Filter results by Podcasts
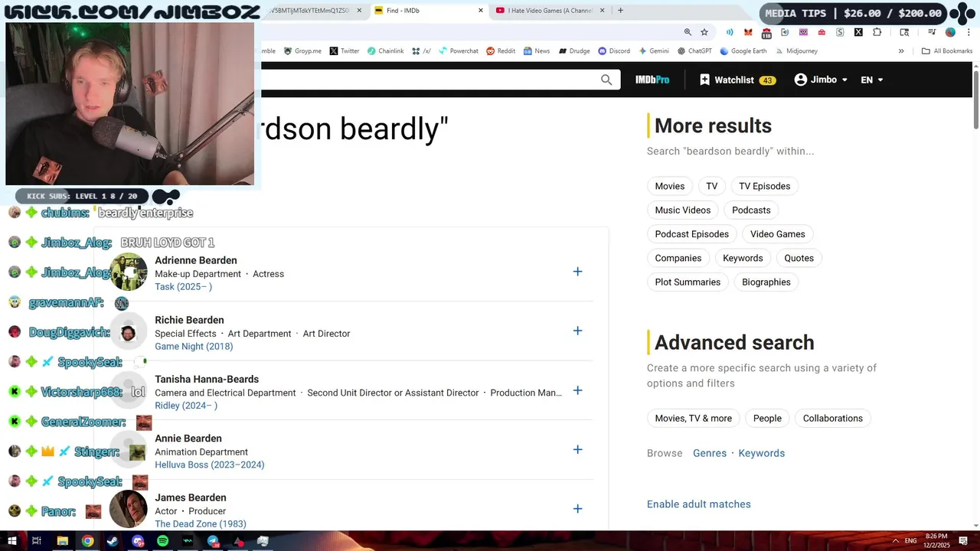The image size is (980, 551). pyautogui.click(x=751, y=210)
